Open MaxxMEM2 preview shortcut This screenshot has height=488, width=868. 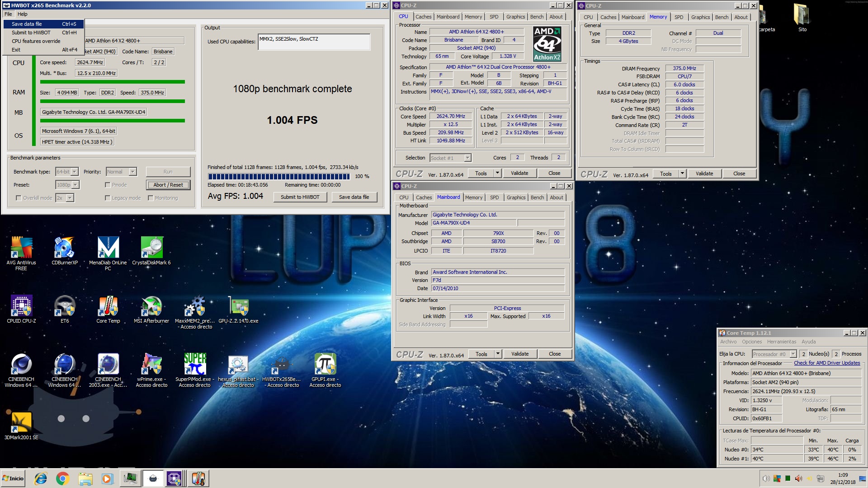tap(195, 312)
